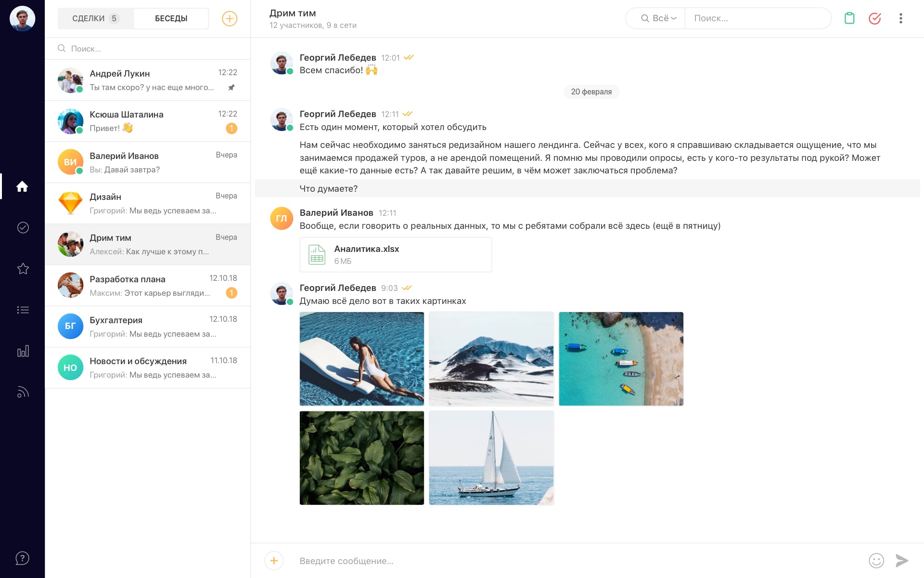Switch to the Сделки tab

[95, 18]
